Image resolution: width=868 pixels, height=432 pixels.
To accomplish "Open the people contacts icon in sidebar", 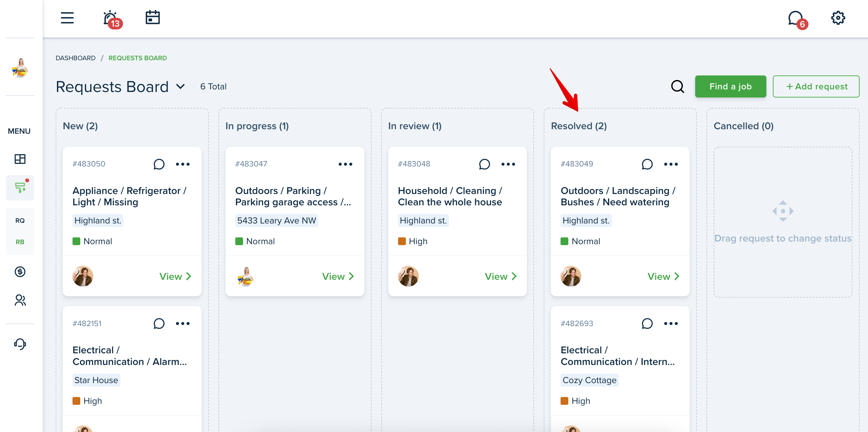I will click(20, 300).
